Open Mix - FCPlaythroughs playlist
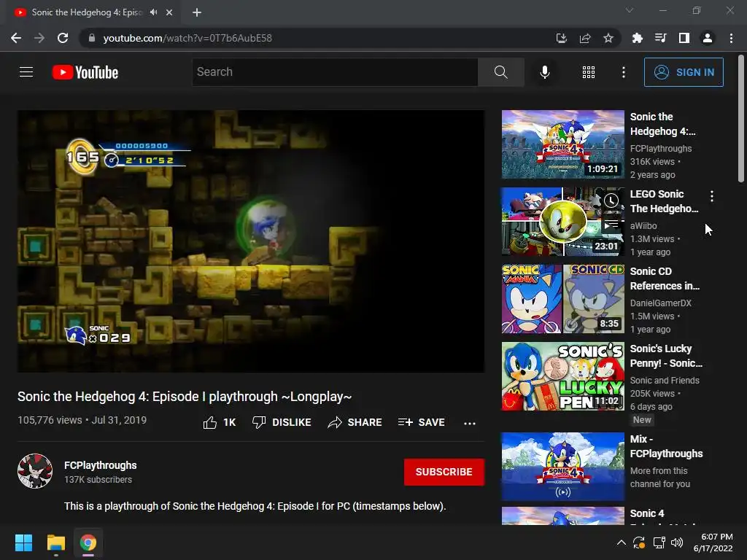Viewport: 747px width, 560px height. click(562, 467)
